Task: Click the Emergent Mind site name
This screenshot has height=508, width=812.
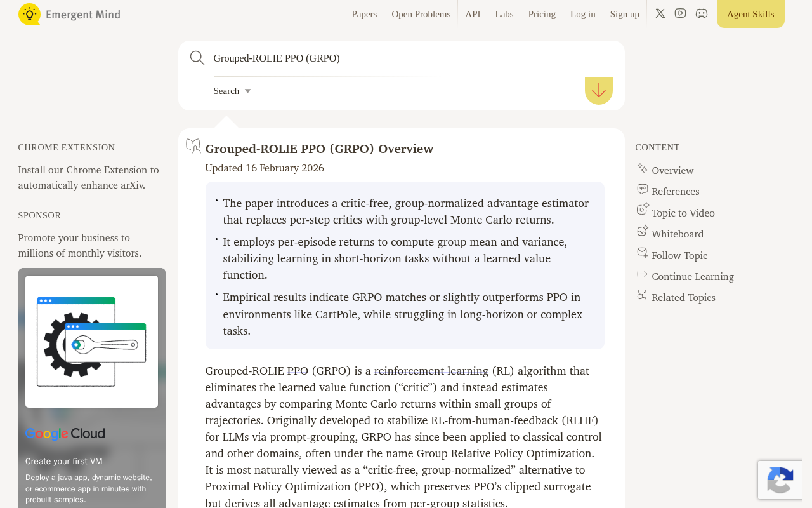Action: point(83,15)
